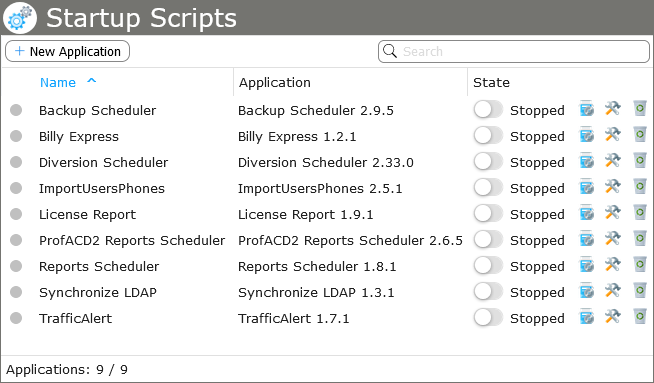Image resolution: width=654 pixels, height=383 pixels.
Task: Click trash bin icon for License Report
Action: click(x=640, y=213)
